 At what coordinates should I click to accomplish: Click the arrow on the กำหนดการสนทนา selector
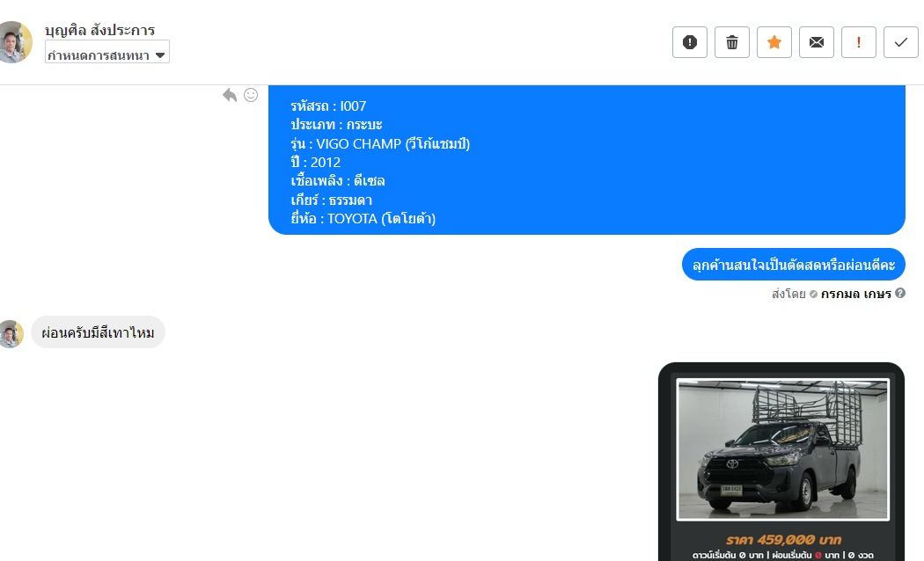[160, 55]
